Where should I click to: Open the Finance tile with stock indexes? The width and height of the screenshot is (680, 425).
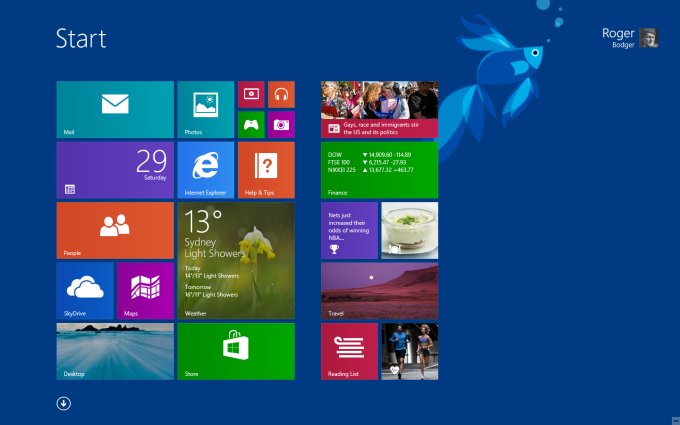(x=379, y=170)
